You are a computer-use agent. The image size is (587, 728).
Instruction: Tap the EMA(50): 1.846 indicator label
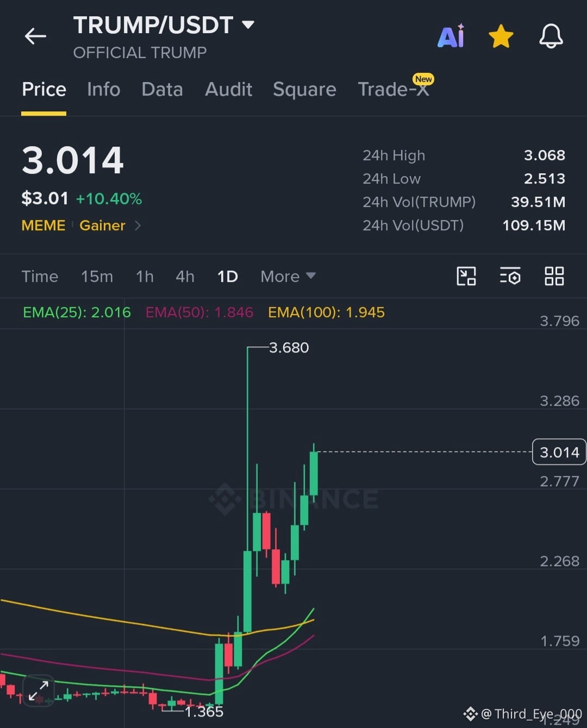(199, 312)
